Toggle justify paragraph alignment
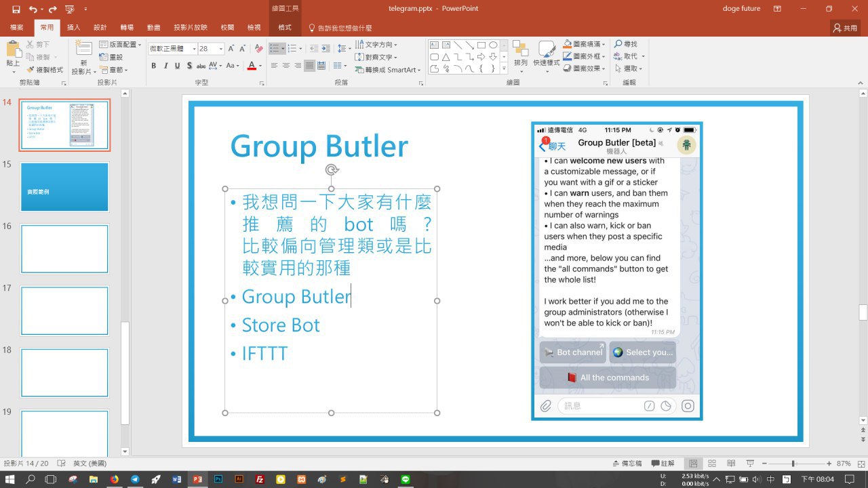 (310, 66)
